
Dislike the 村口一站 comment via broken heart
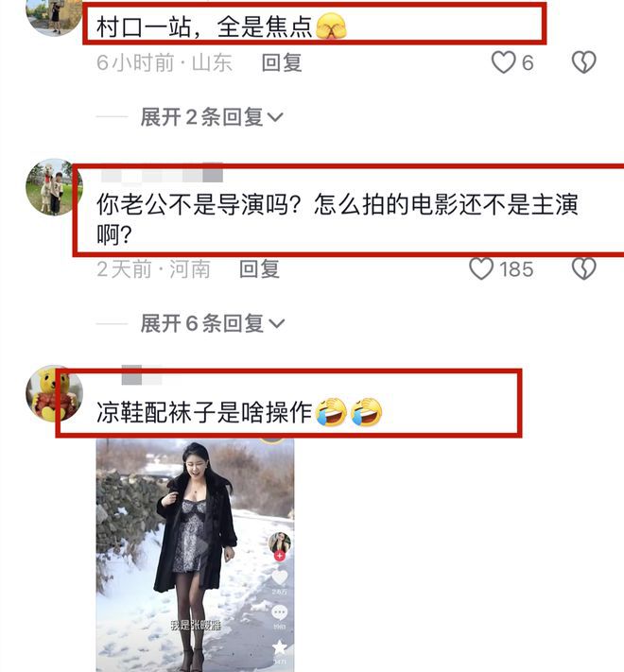(584, 62)
